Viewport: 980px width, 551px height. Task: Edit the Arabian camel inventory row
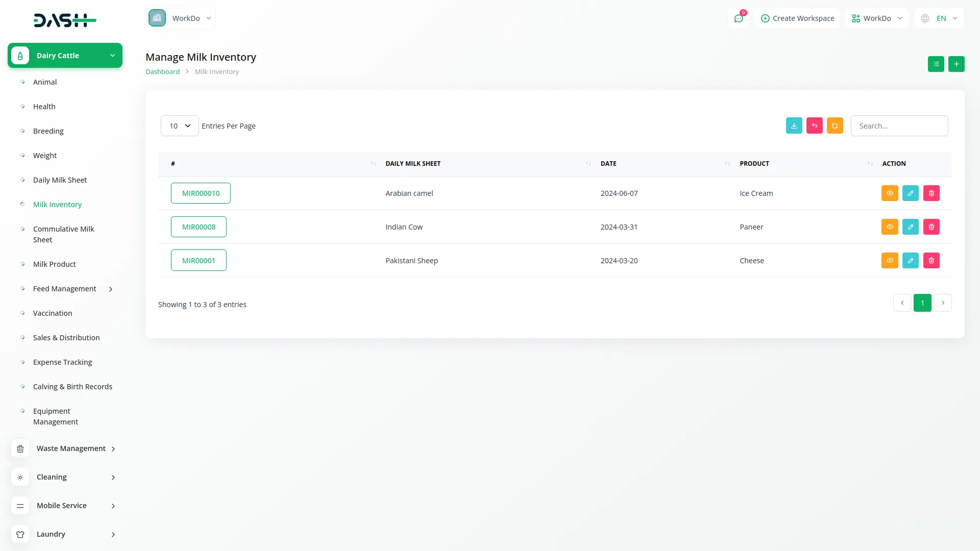tap(910, 193)
